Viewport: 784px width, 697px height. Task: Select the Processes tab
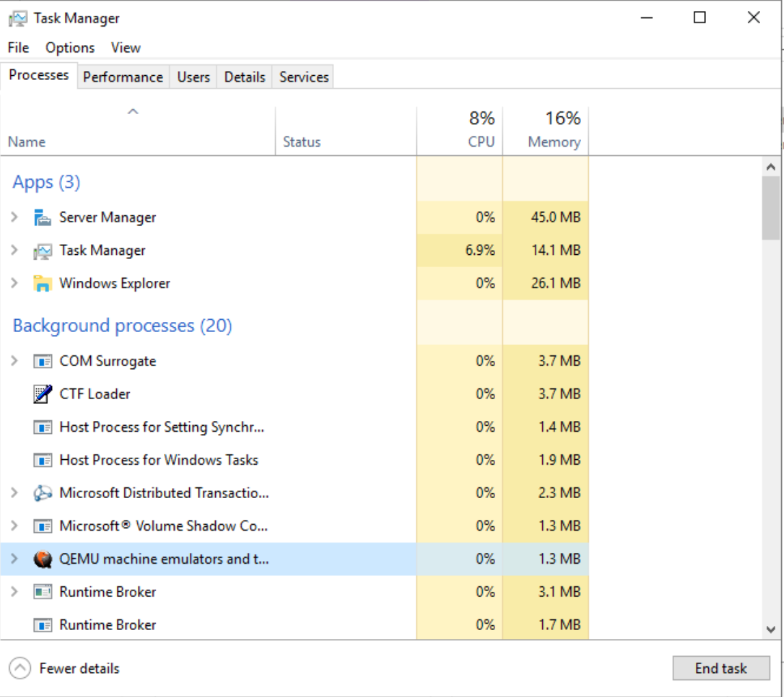(39, 75)
